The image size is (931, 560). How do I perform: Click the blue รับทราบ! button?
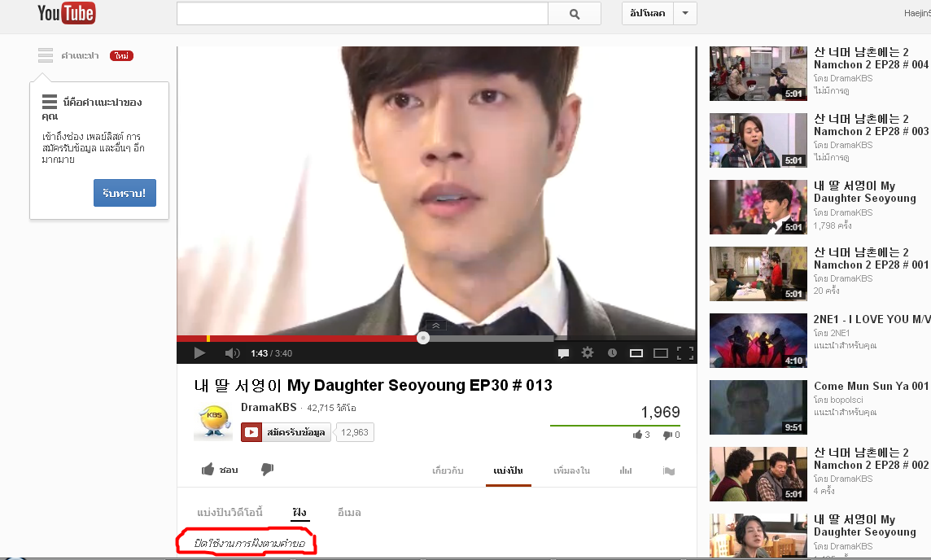[125, 193]
